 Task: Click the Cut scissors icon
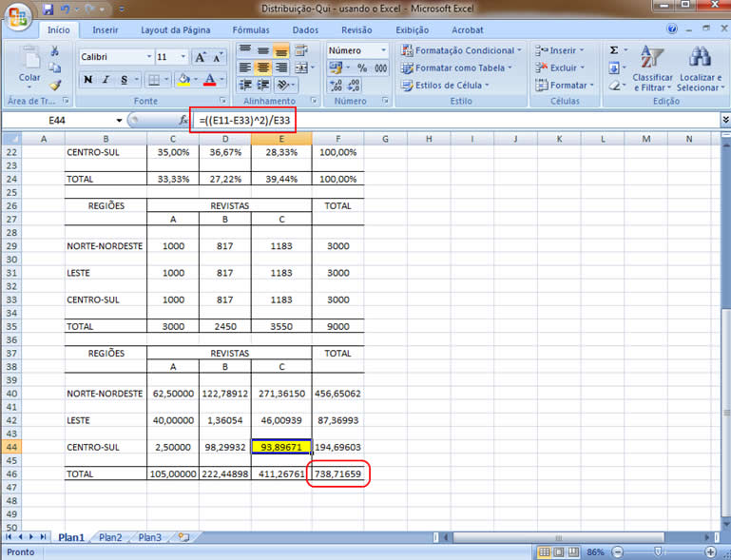pyautogui.click(x=55, y=51)
